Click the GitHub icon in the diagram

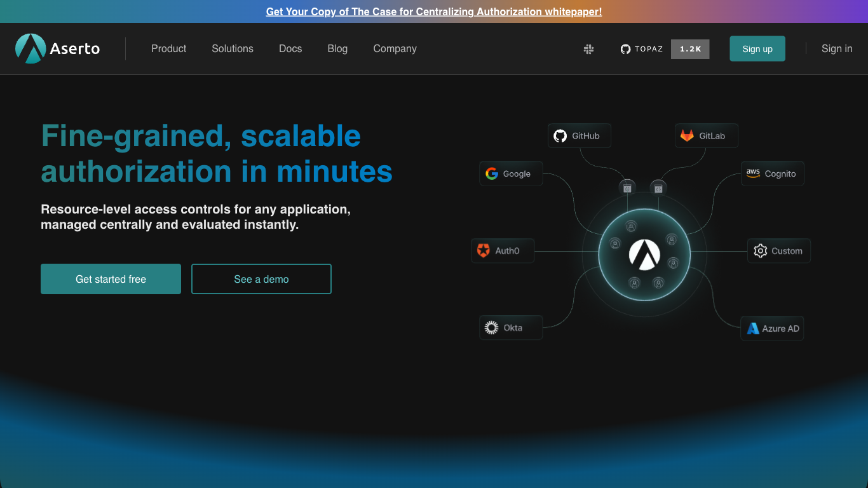560,136
